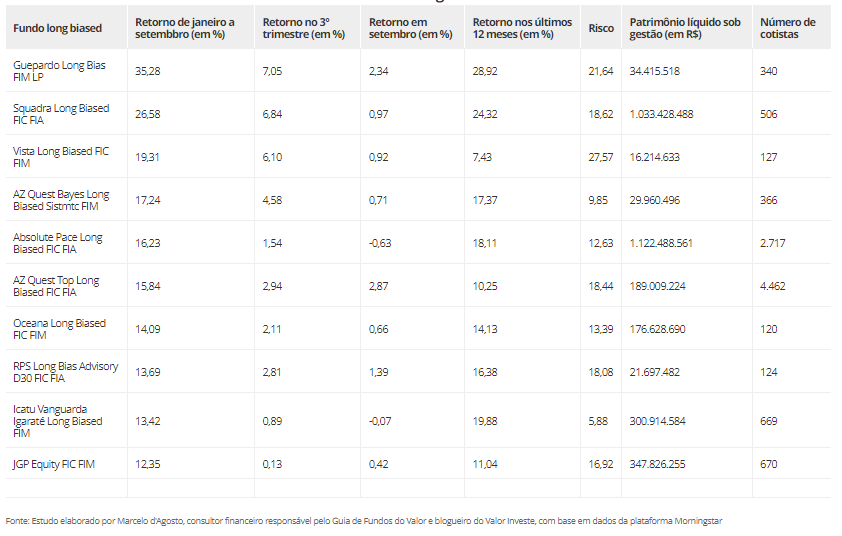Click the "Retorno nos últimos 12 meses" header

coord(513,28)
